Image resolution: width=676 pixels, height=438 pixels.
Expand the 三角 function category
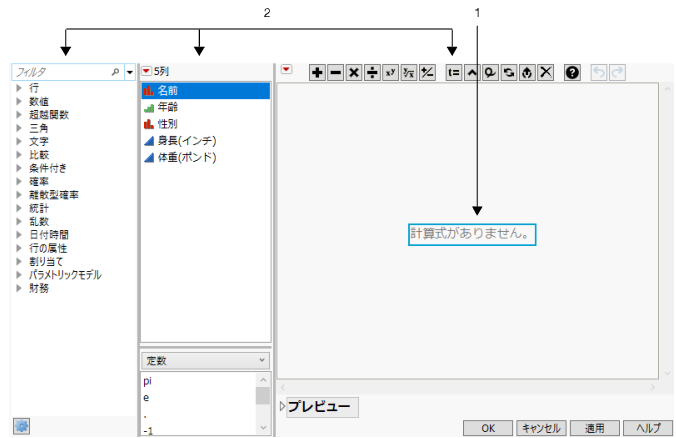(x=19, y=128)
